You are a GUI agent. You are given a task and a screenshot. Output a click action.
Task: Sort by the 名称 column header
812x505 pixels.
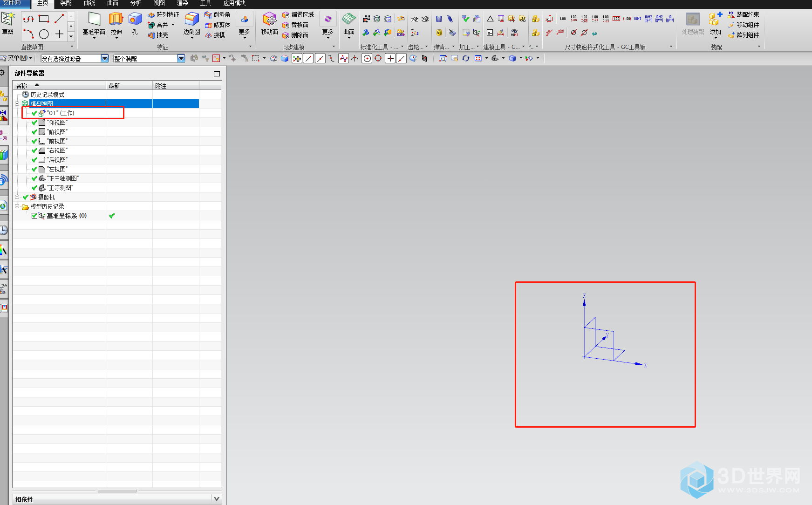click(60, 86)
